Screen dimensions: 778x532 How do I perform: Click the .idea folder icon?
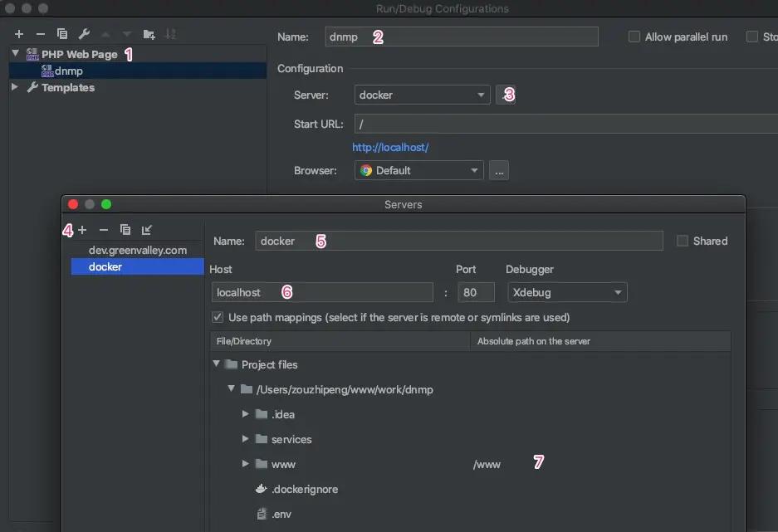click(x=262, y=413)
